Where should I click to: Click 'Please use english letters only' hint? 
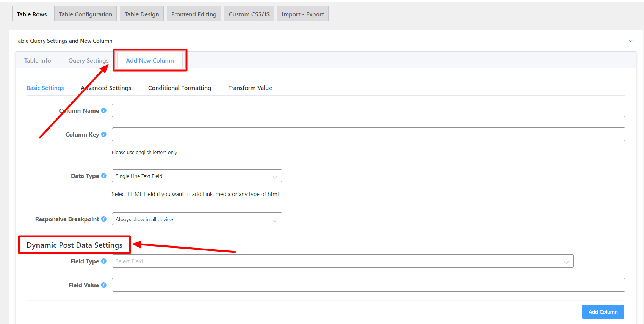[x=144, y=152]
